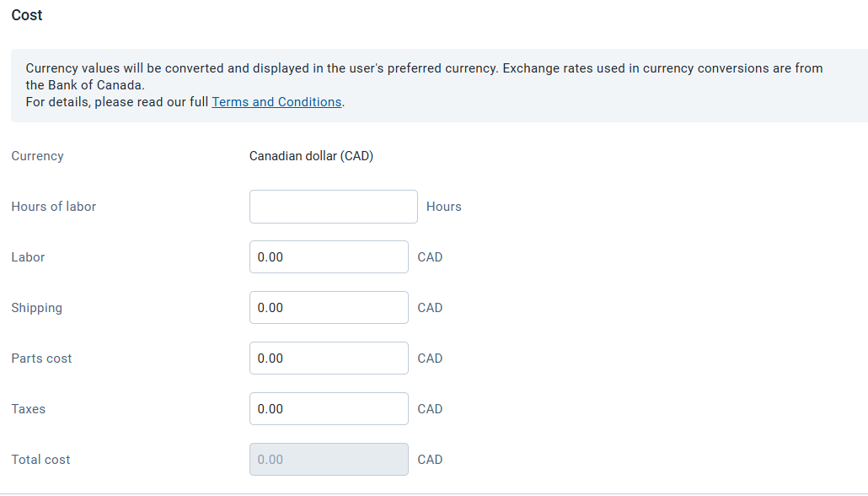Select the Shipping cost input box

[329, 308]
